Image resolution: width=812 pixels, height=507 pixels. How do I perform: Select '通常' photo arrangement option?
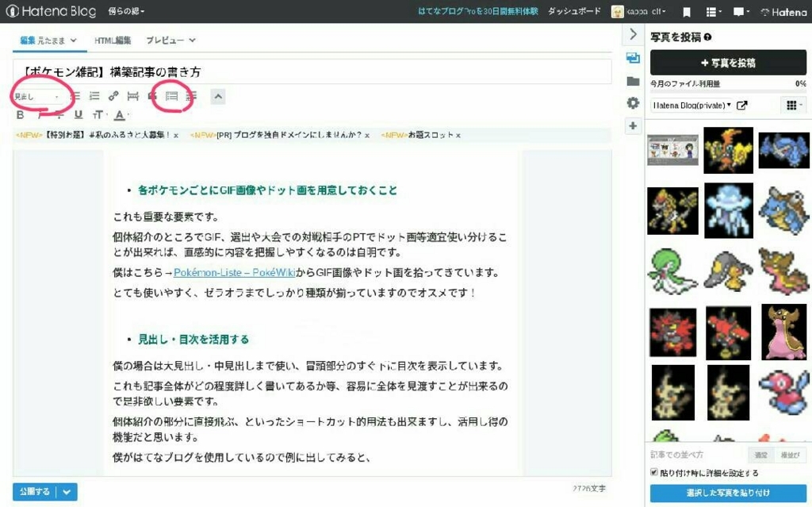pos(761,455)
